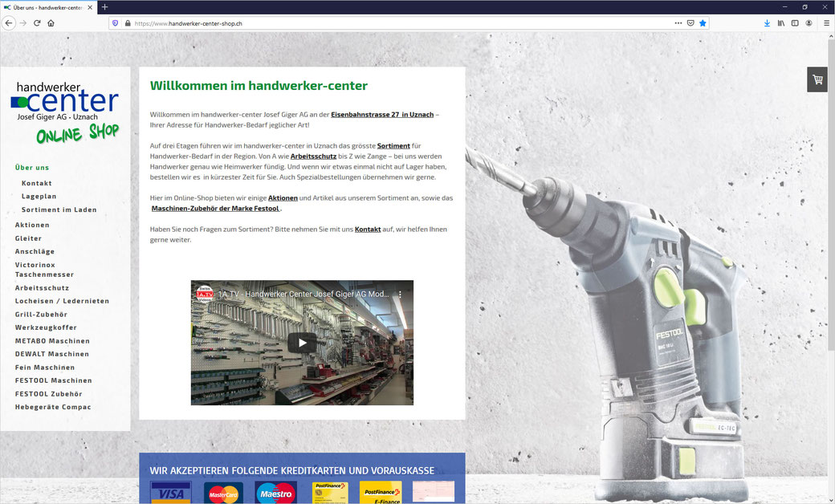Open 'Locheisen / Ledernieten' category
This screenshot has height=504, width=835.
click(62, 301)
